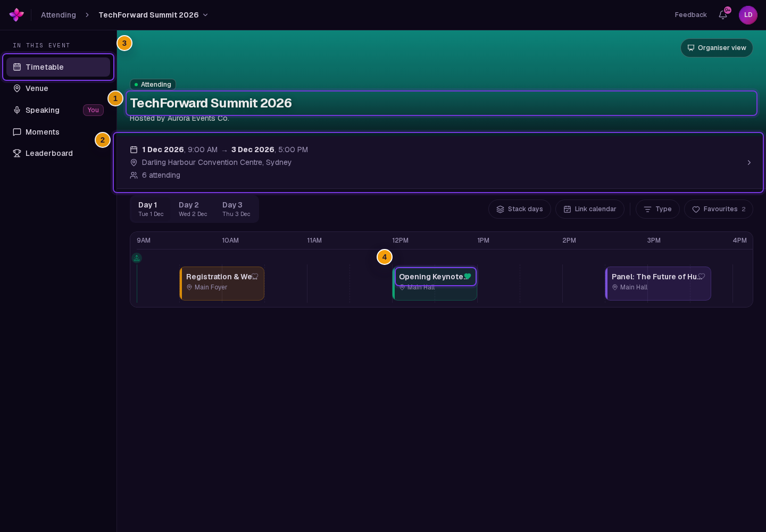
Task: Click the calendar icon beside the event dates
Action: 134,150
